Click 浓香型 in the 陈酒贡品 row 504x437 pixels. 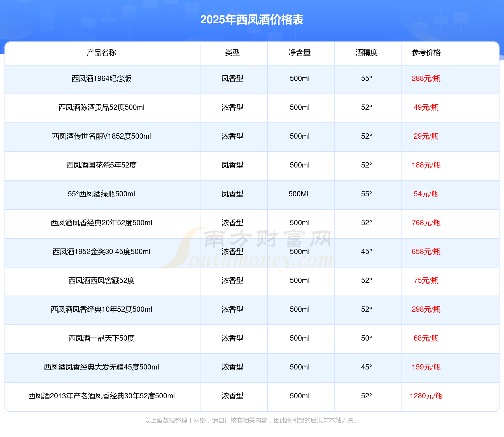click(x=232, y=107)
